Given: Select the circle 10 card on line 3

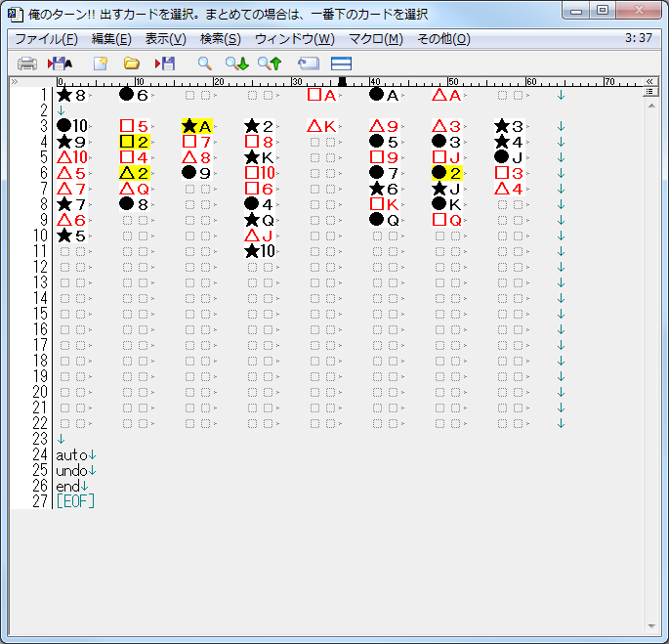Looking at the screenshot, I should [71, 126].
